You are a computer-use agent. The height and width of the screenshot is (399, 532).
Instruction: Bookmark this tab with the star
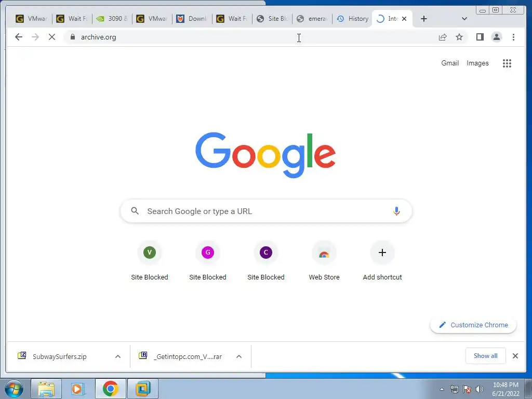[x=459, y=37]
